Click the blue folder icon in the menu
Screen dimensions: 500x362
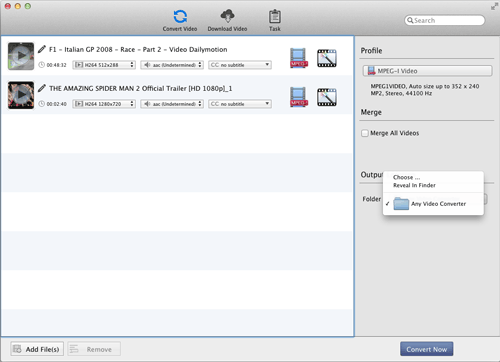[x=401, y=204]
